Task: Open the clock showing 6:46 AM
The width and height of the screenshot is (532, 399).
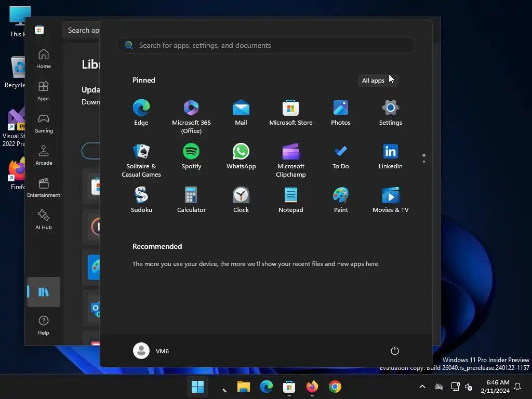Action: tap(495, 387)
